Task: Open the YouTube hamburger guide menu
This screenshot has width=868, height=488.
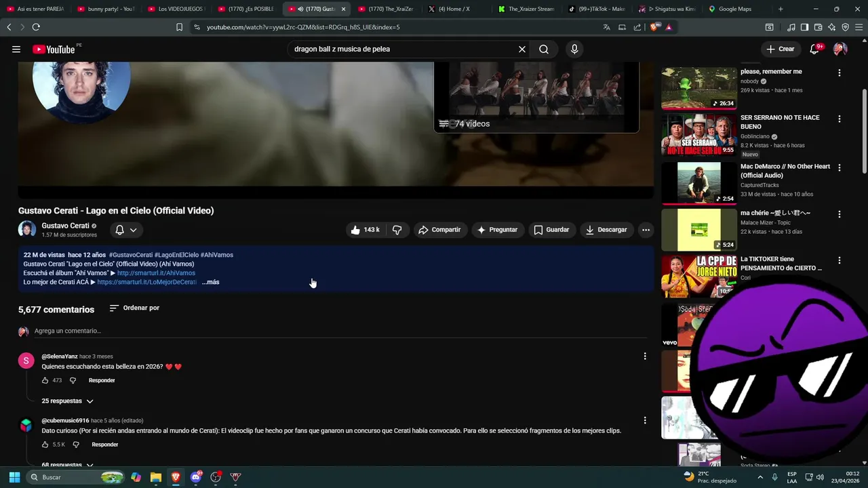Action: [x=16, y=49]
